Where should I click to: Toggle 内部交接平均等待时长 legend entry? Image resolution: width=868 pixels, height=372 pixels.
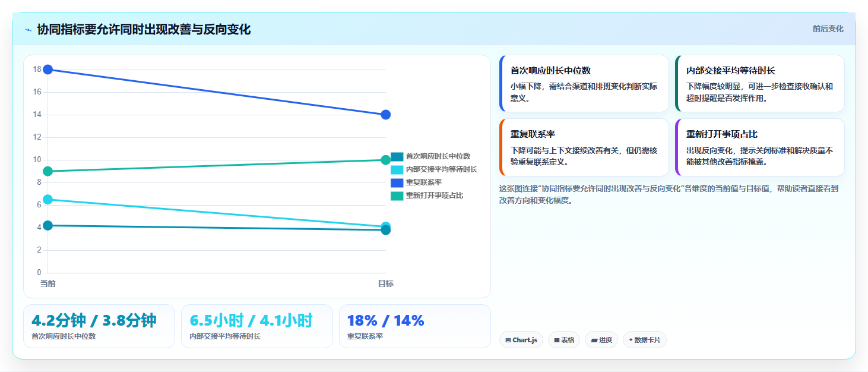434,169
